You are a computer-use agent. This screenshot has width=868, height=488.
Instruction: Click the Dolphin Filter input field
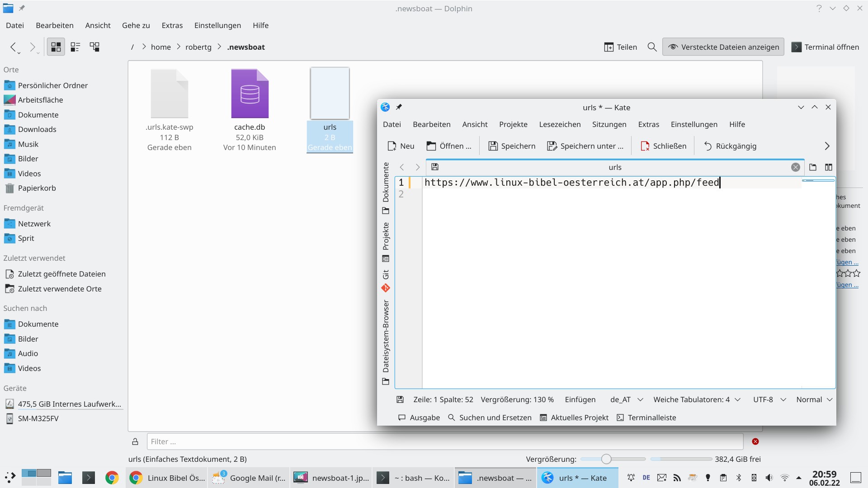point(445,441)
